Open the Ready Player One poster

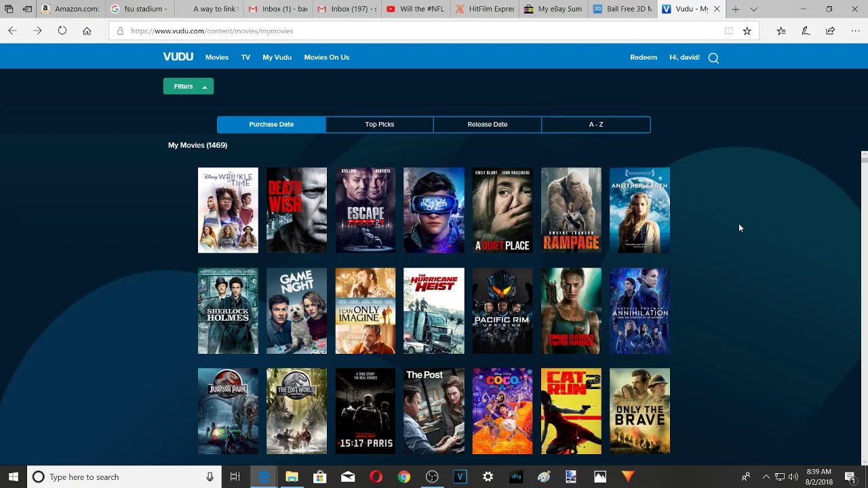click(434, 210)
